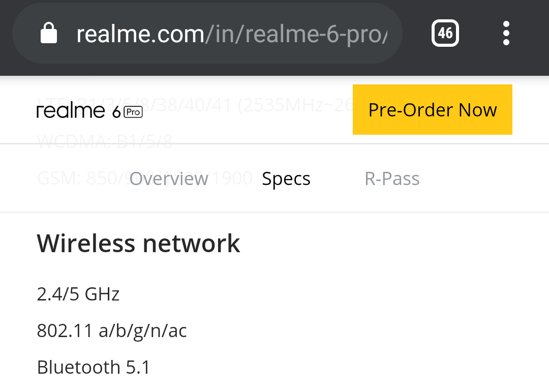Open the browser three-dot overflow menu

coord(506,33)
